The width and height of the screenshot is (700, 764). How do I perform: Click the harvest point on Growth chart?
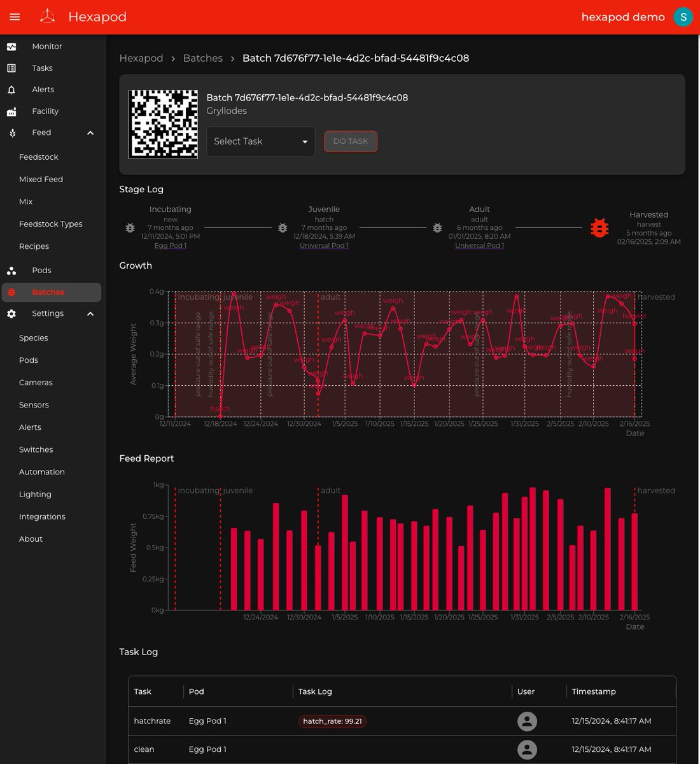tap(634, 324)
